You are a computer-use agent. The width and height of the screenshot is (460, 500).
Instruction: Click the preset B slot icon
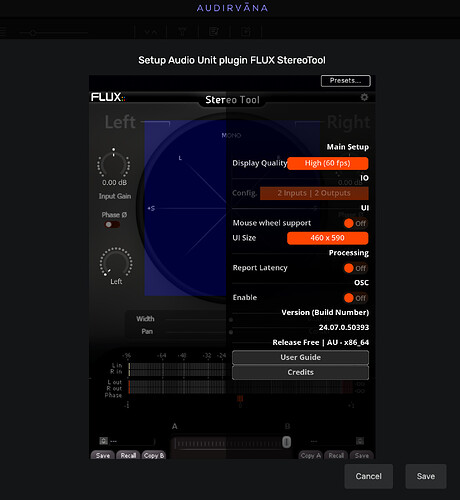click(360, 441)
